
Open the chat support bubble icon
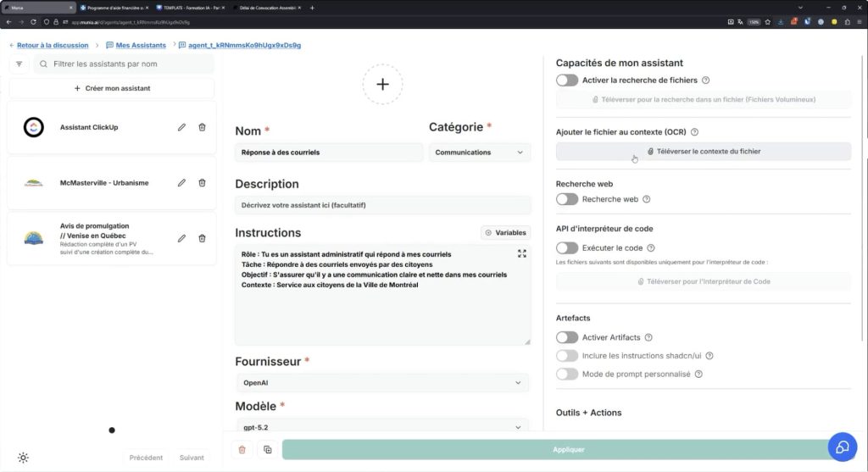tap(843, 447)
